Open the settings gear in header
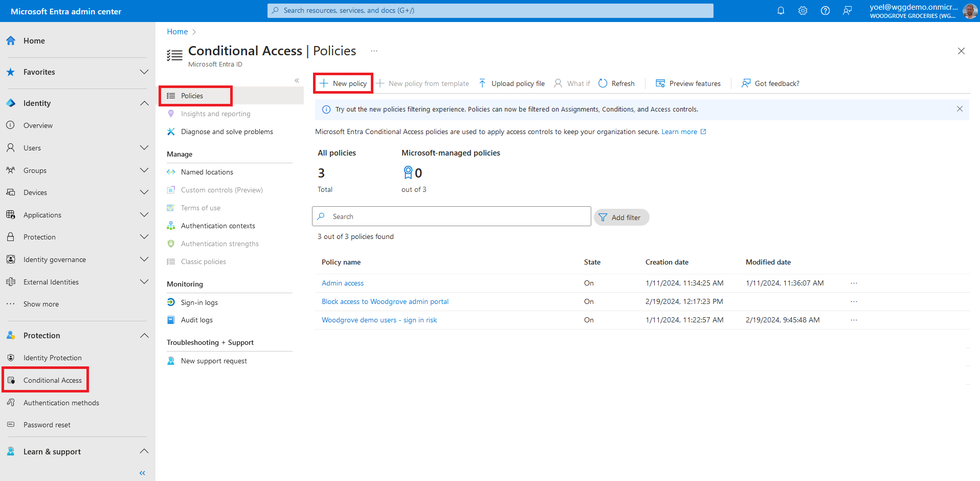 pyautogui.click(x=803, y=11)
